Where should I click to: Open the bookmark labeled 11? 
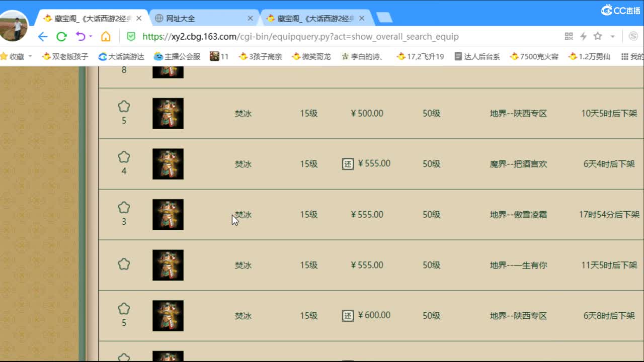219,56
